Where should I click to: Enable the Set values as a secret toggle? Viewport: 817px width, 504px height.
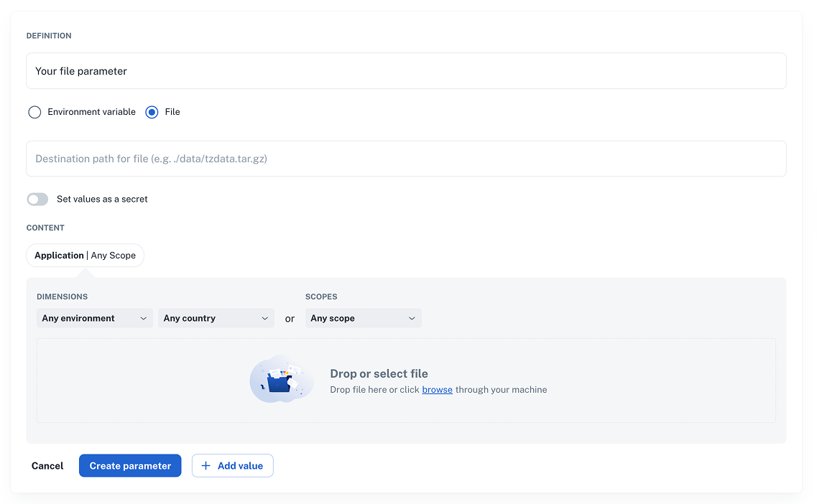pyautogui.click(x=38, y=199)
